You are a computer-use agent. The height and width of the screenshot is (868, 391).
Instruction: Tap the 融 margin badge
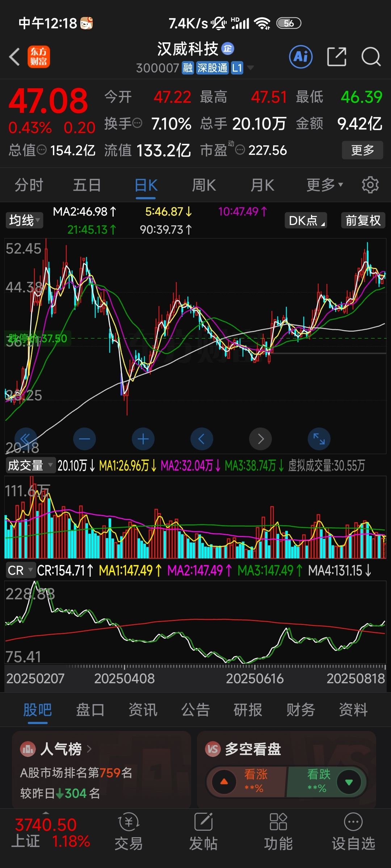click(x=188, y=68)
